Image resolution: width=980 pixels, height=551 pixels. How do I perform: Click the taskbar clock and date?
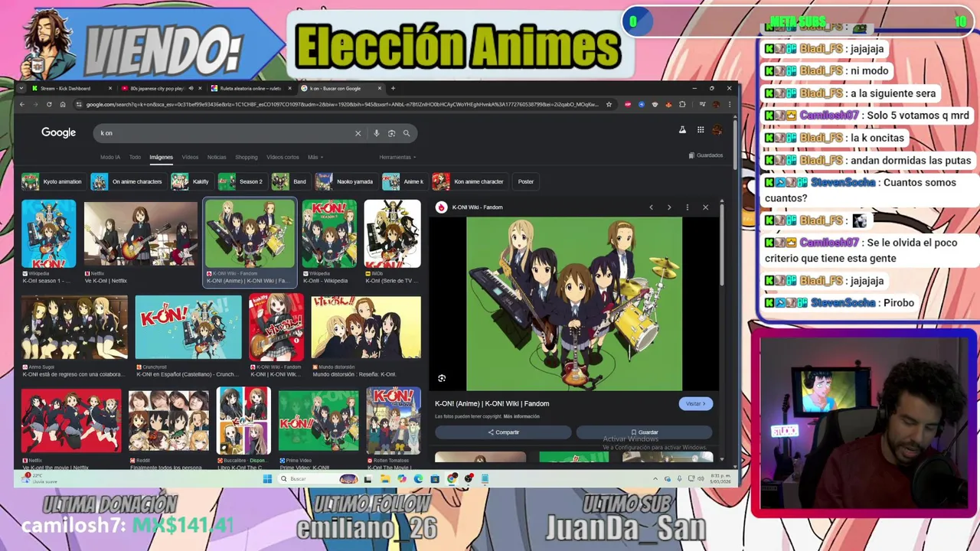tap(719, 479)
